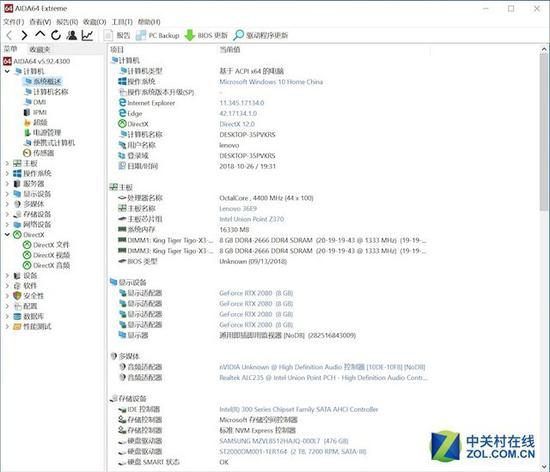Open the Intel Union Point Z370 link
Image resolution: width=550 pixels, height=472 pixels.
[251, 219]
